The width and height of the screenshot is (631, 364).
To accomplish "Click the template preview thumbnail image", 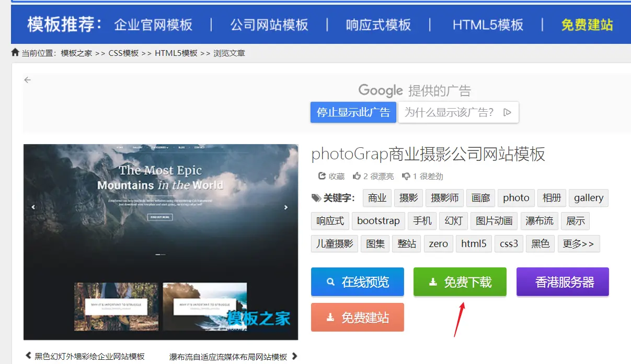I will click(x=161, y=242).
